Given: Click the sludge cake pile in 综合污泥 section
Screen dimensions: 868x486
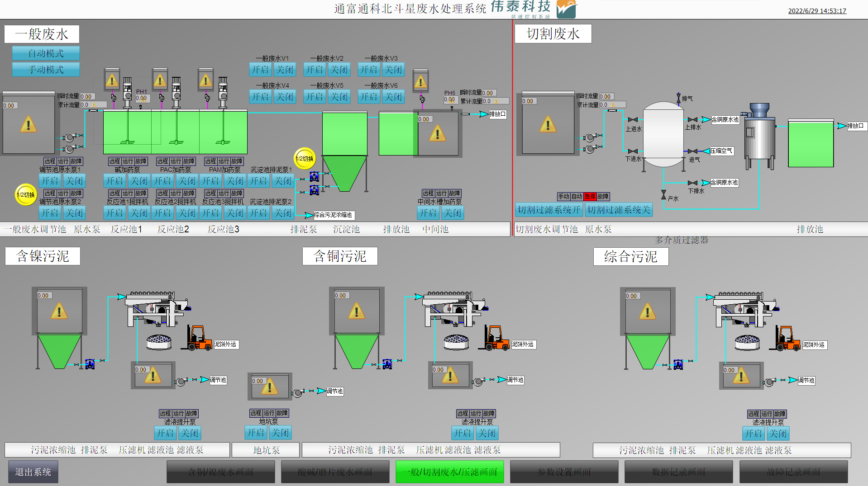Looking at the screenshot, I should (747, 342).
